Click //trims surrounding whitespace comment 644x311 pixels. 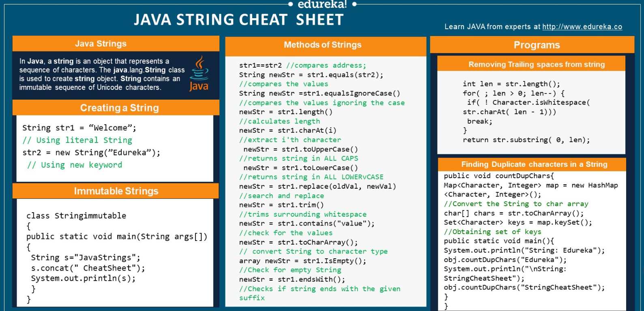pos(303,215)
